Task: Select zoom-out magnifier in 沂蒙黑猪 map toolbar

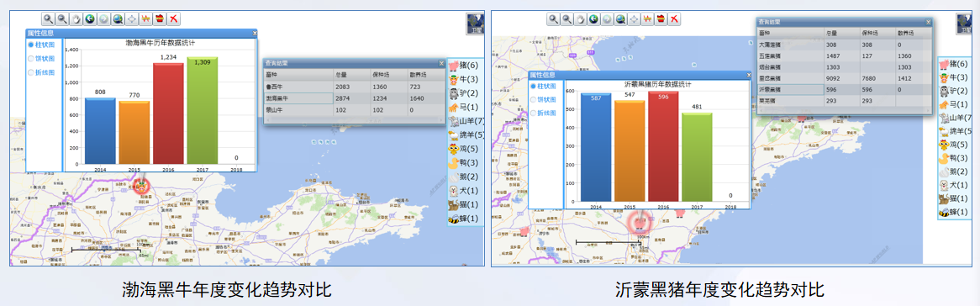Action: (566, 18)
